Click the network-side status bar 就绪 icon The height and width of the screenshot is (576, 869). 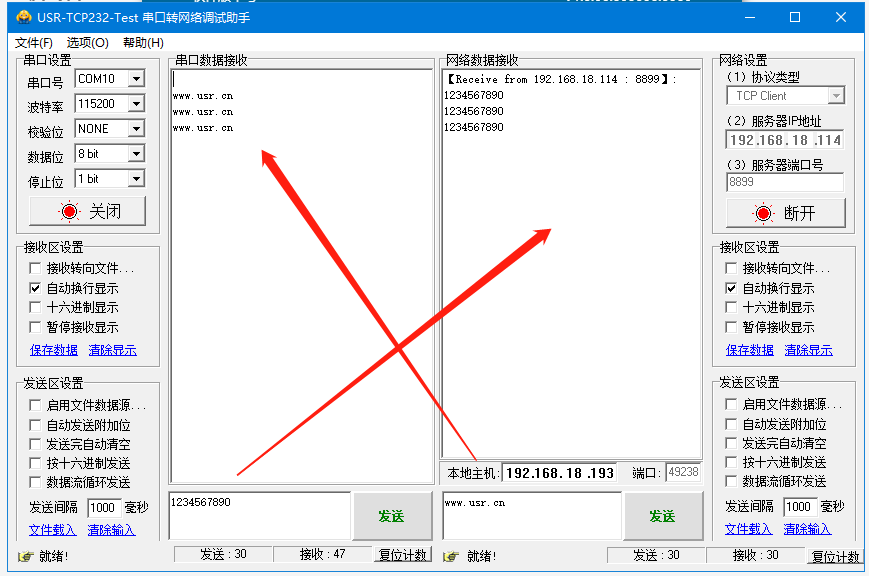[451, 556]
